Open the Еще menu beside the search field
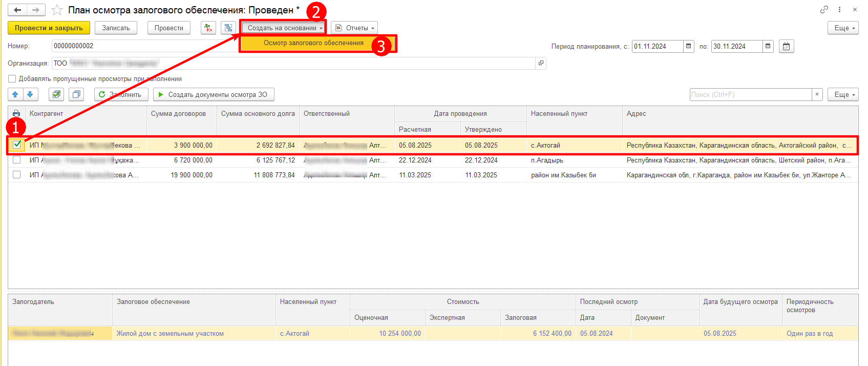The image size is (868, 366). (x=843, y=94)
